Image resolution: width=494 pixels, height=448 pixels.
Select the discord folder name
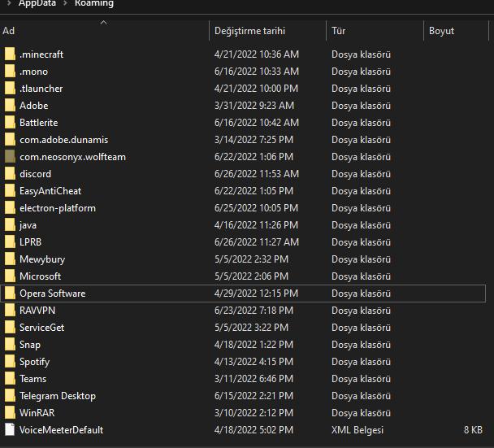35,174
